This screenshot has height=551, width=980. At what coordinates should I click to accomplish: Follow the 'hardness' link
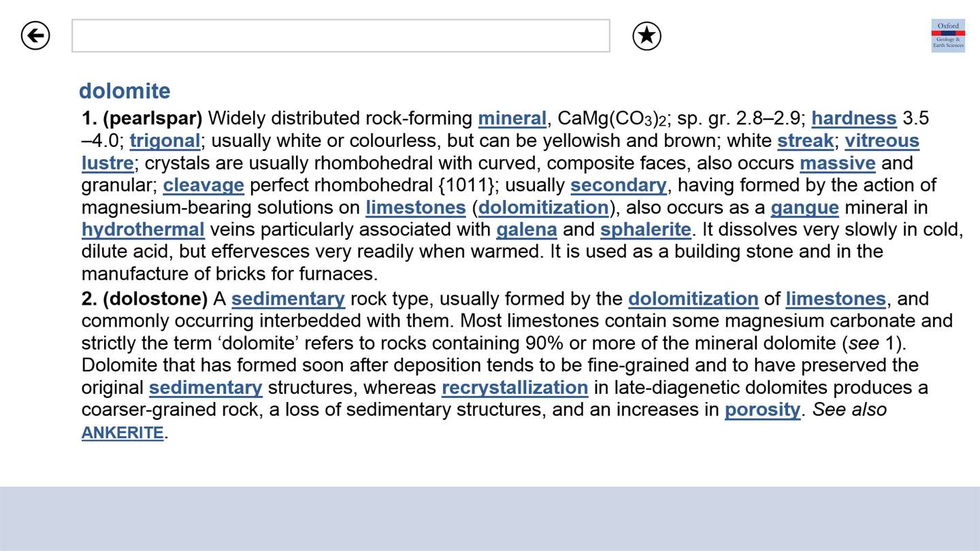(x=853, y=118)
